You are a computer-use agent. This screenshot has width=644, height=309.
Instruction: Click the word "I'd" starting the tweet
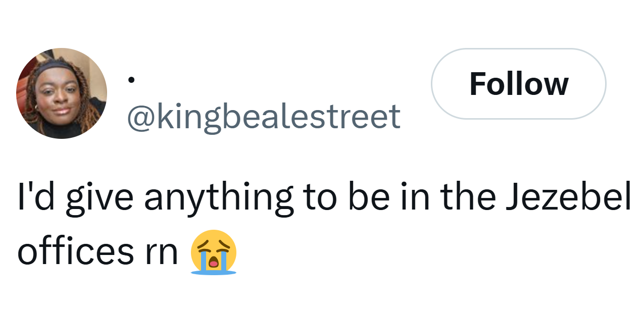34,196
